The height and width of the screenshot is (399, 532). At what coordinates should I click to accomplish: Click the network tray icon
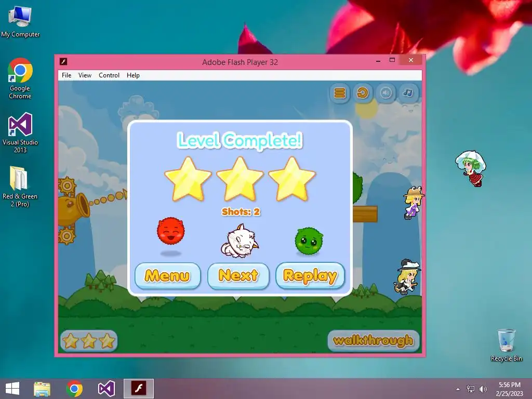[x=471, y=389]
